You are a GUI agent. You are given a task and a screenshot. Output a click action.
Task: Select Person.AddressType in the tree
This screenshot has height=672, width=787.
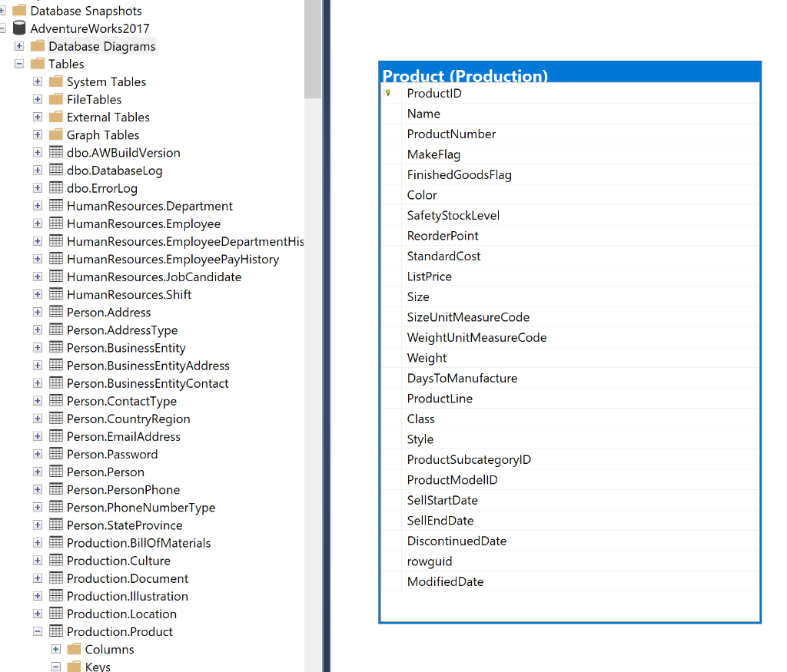(122, 330)
